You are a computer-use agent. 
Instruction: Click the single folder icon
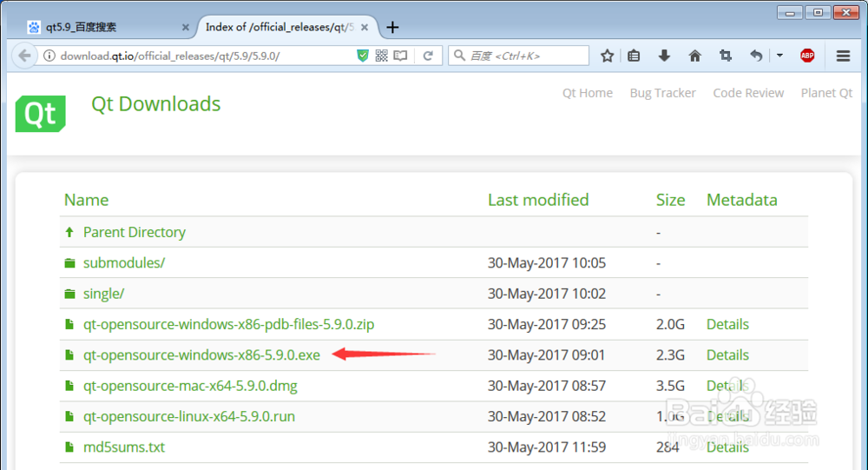click(x=69, y=294)
